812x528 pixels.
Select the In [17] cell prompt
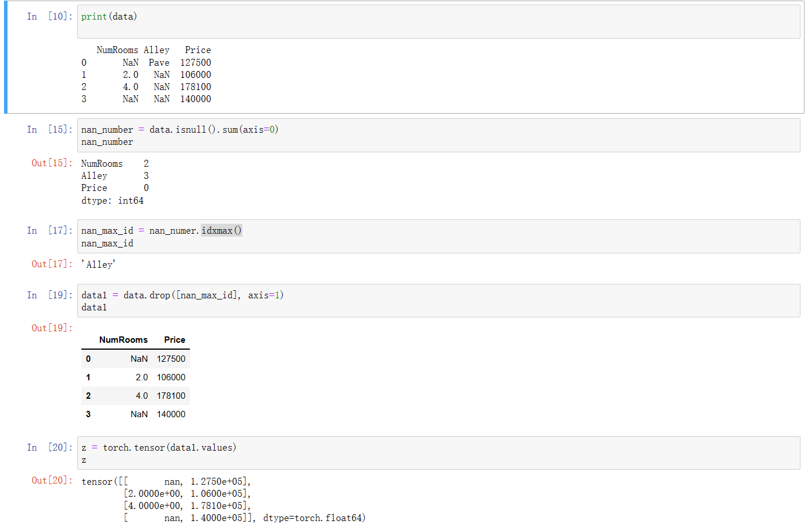coord(50,231)
